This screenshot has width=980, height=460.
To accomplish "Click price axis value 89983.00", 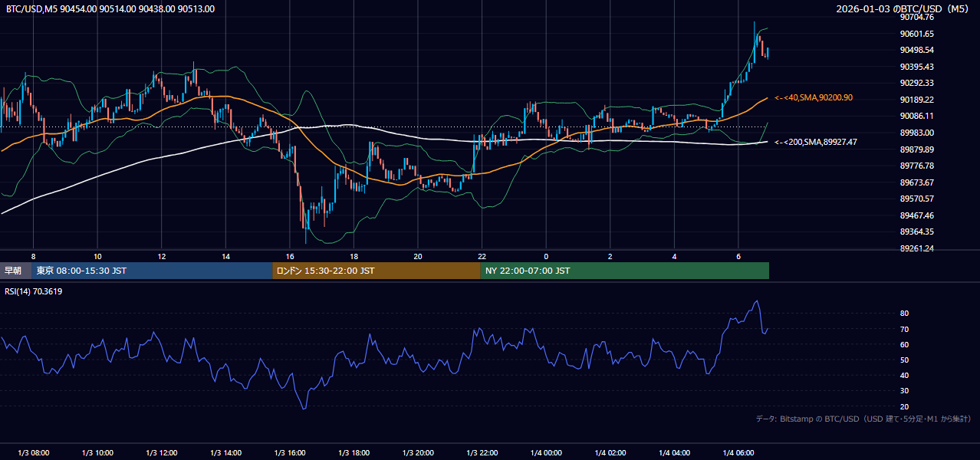I will pos(916,133).
